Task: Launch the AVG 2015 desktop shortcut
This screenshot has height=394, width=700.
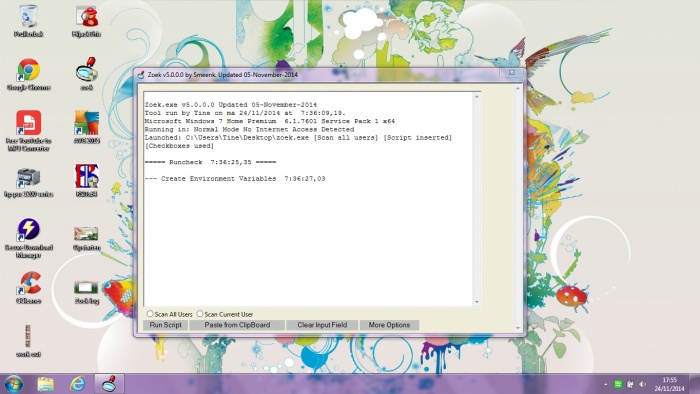Action: click(x=86, y=127)
